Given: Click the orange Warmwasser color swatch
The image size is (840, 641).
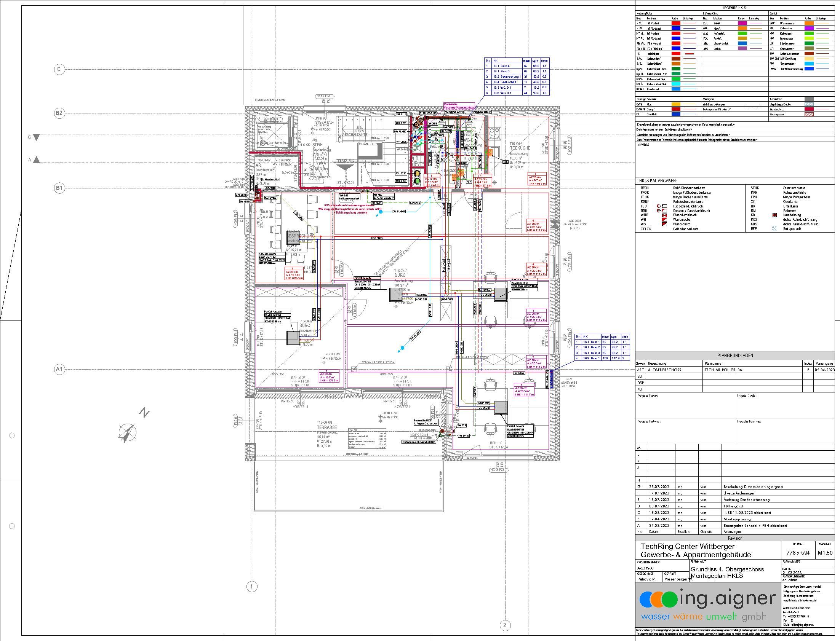Looking at the screenshot, I should click(809, 23).
